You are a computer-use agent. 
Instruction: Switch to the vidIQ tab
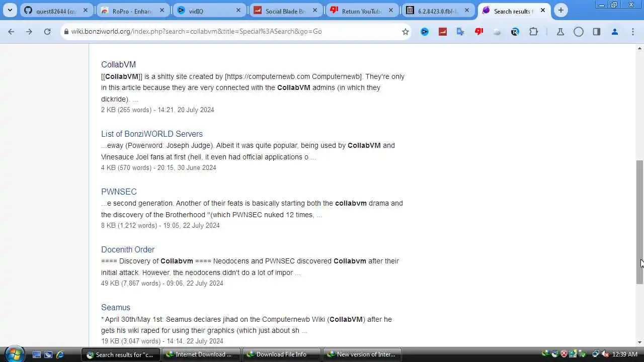click(209, 11)
